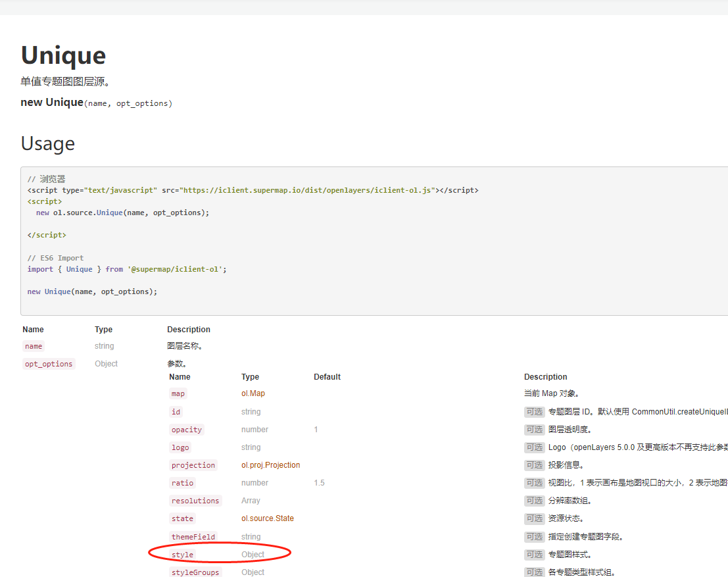Viewport: 728px width, 577px height.
Task: Click "string" type in the id row
Action: 251,412
